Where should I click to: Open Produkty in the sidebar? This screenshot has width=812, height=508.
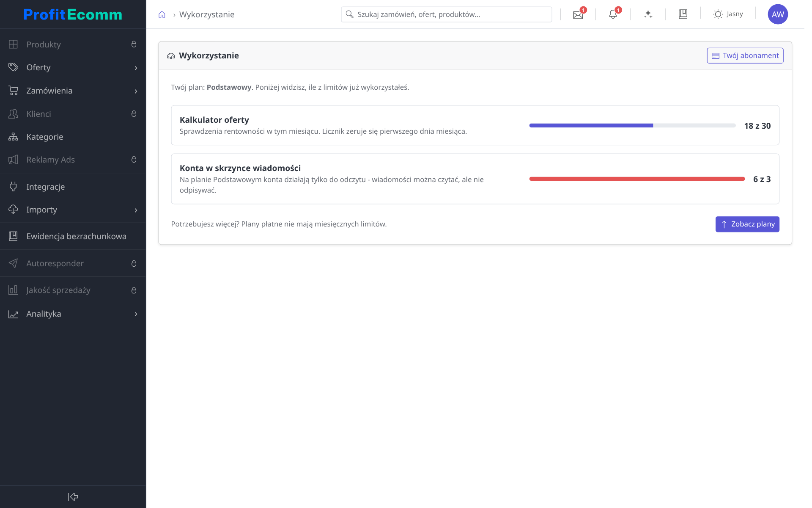pyautogui.click(x=73, y=44)
